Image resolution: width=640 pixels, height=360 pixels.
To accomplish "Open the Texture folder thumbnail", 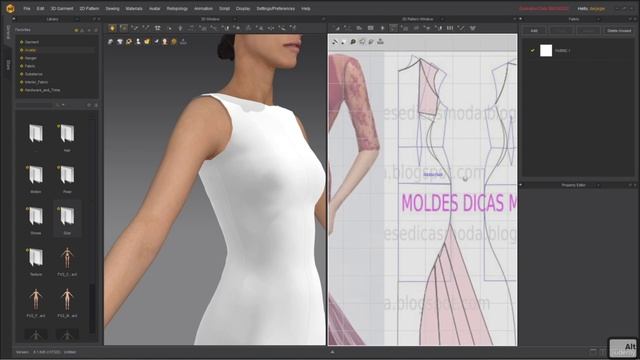I will [x=36, y=258].
